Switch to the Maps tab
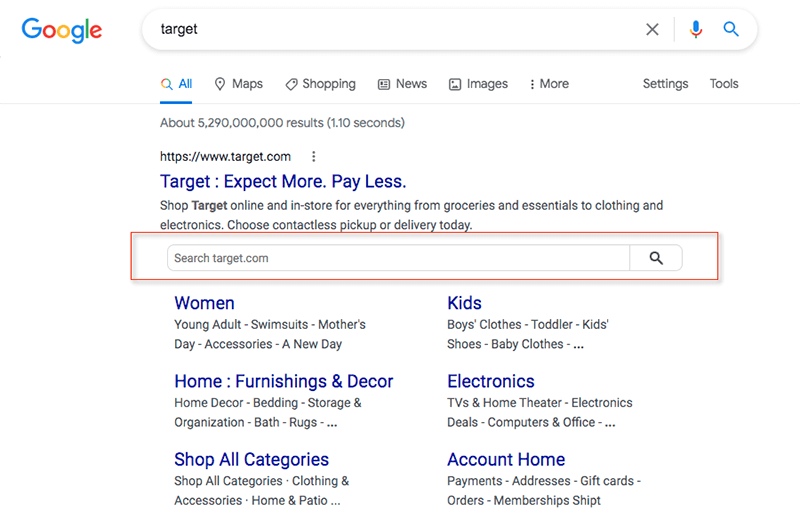 239,84
